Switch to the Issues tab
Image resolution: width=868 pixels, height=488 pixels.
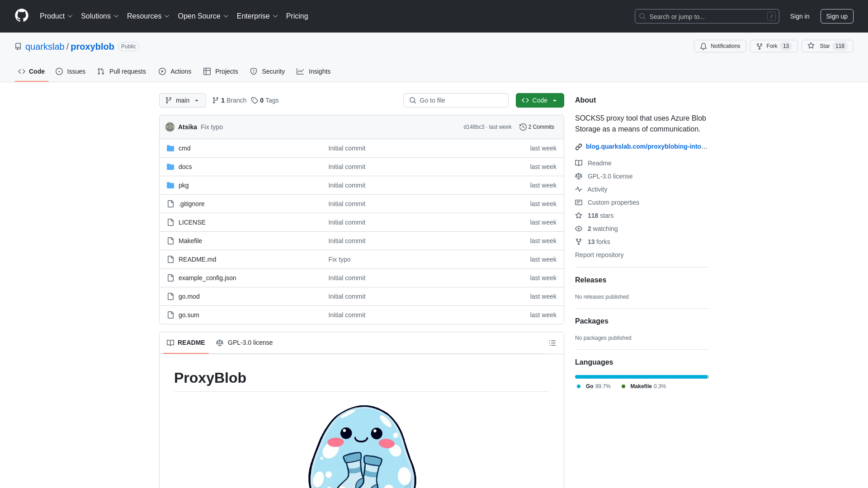coord(71,71)
